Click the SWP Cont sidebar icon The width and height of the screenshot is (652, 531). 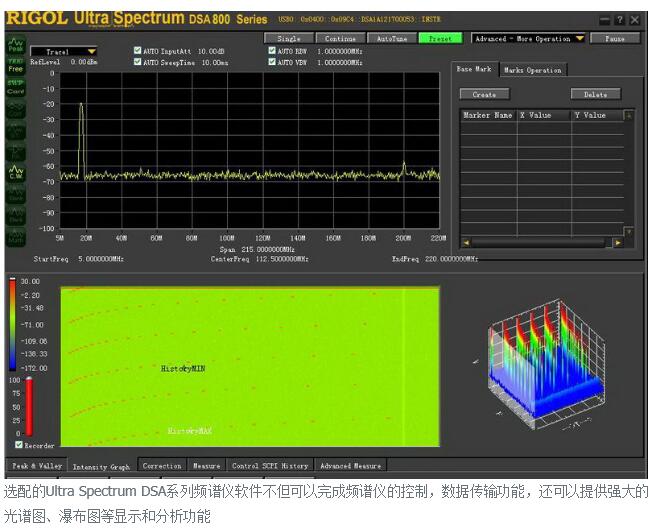pyautogui.click(x=16, y=86)
